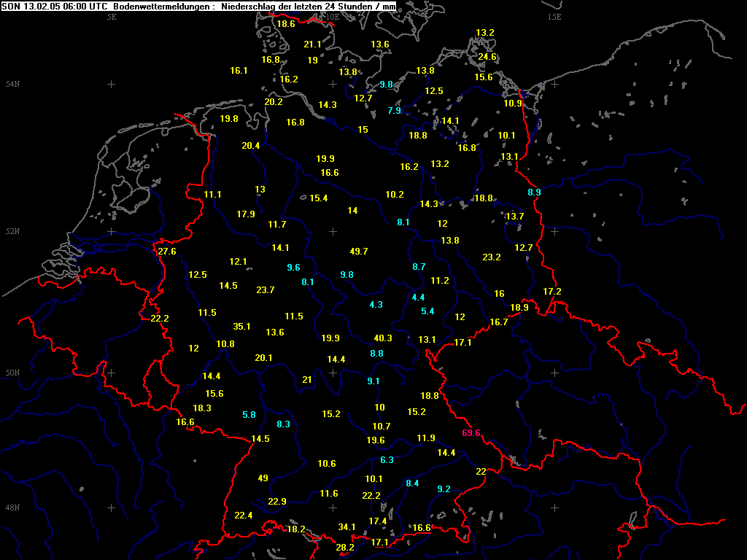The width and height of the screenshot is (747, 560).
Task: Click the 17.2 value east of the border
Action: tap(552, 291)
